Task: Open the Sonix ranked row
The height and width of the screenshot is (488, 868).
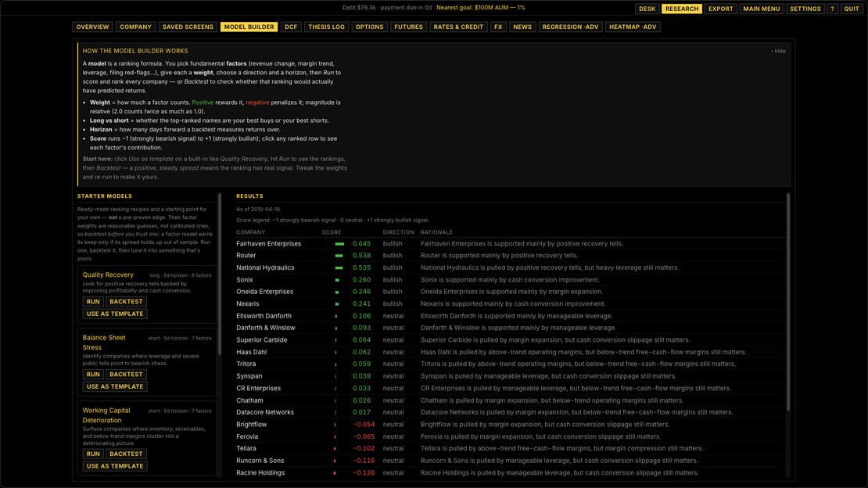Action: pos(511,280)
